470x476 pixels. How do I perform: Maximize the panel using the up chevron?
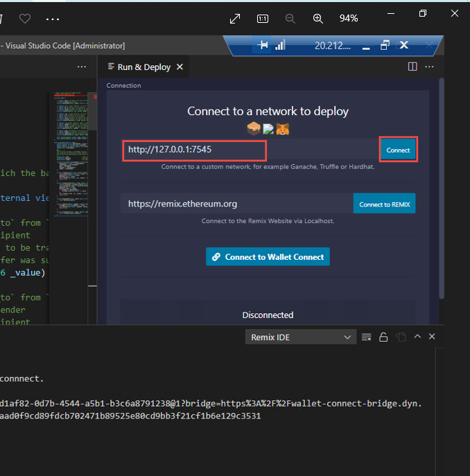(417, 336)
